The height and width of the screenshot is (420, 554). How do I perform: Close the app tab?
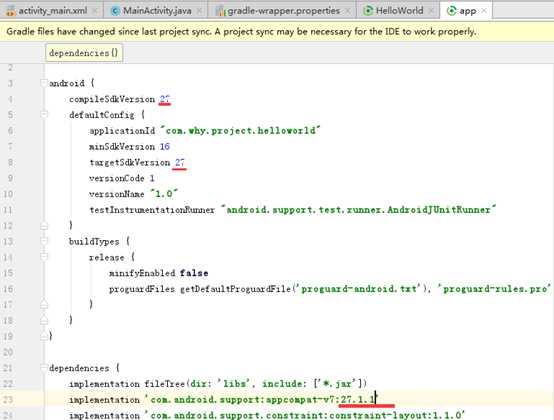coord(484,11)
